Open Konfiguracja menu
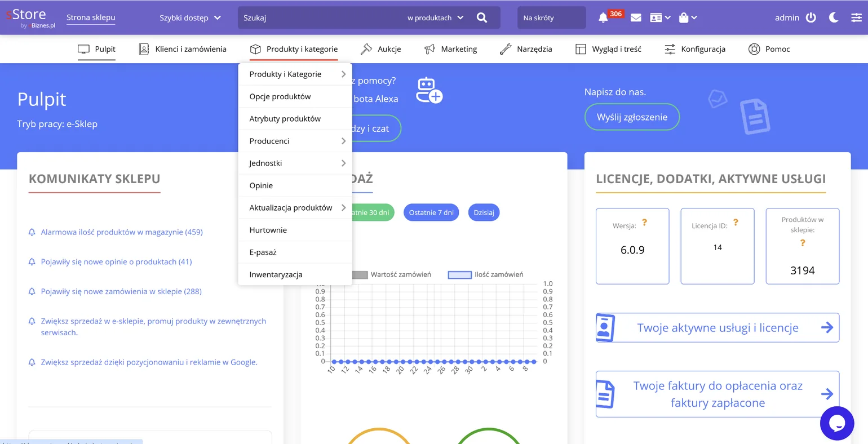The width and height of the screenshot is (868, 444). pos(695,49)
